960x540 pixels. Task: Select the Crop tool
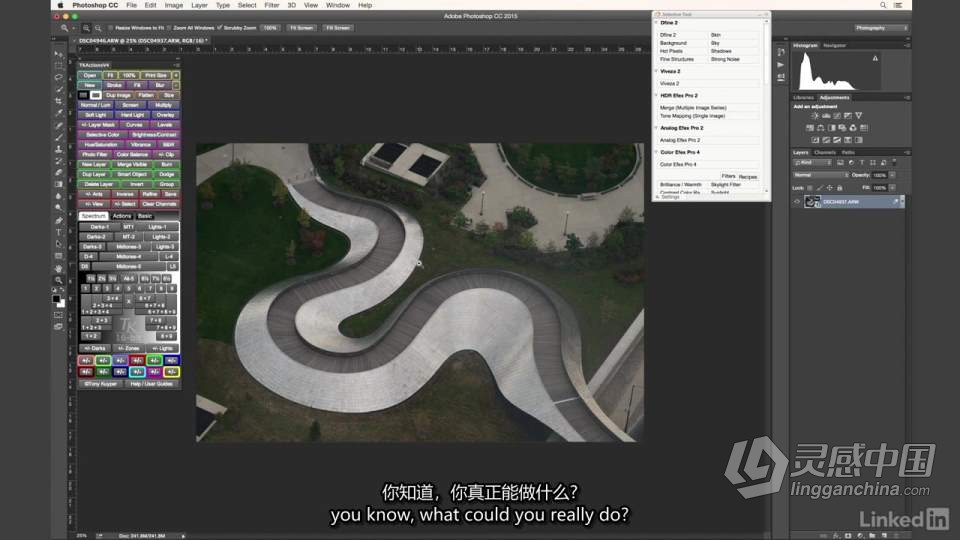59,101
